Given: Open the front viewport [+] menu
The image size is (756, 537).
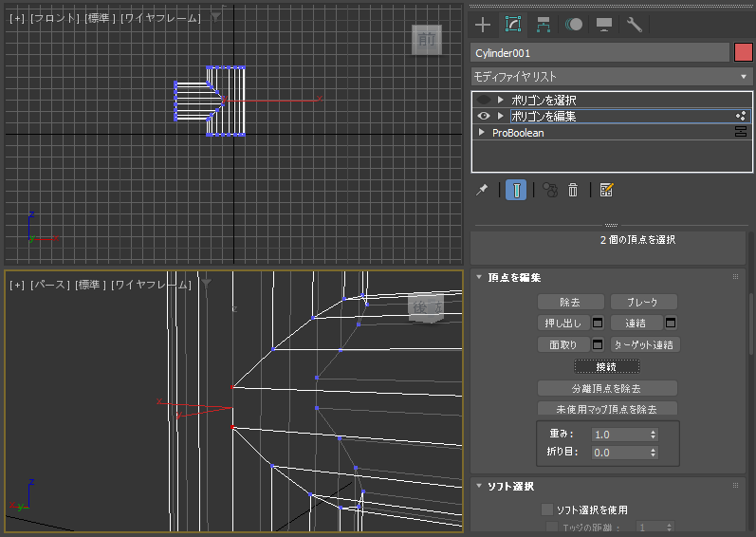Looking at the screenshot, I should tap(17, 18).
